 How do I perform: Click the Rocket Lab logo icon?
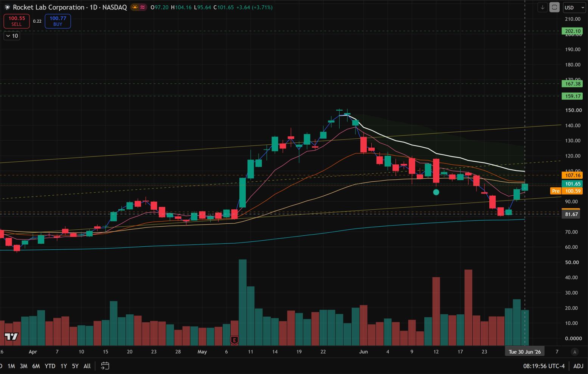coord(7,7)
